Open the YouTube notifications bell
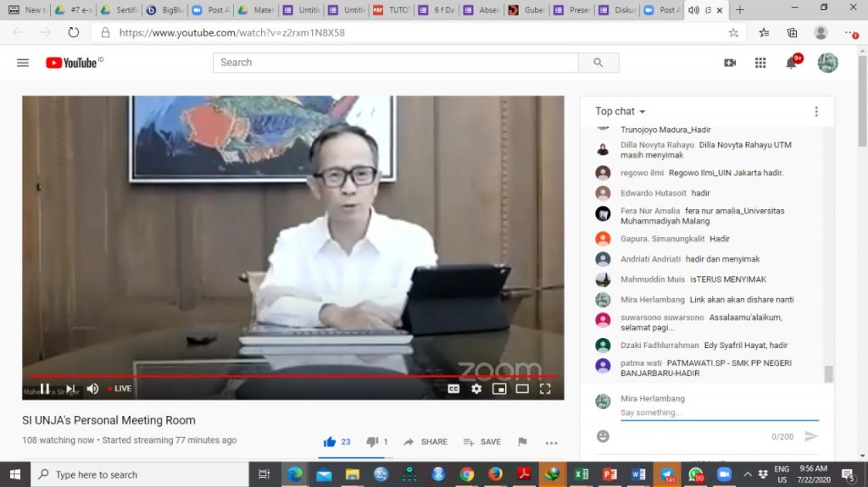The width and height of the screenshot is (868, 487). (792, 63)
